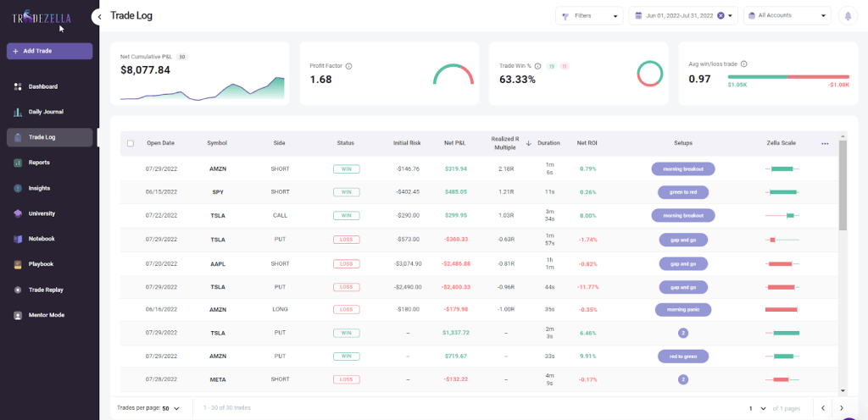Open the Trades per page dropdown
The image size is (868, 420).
click(x=170, y=408)
